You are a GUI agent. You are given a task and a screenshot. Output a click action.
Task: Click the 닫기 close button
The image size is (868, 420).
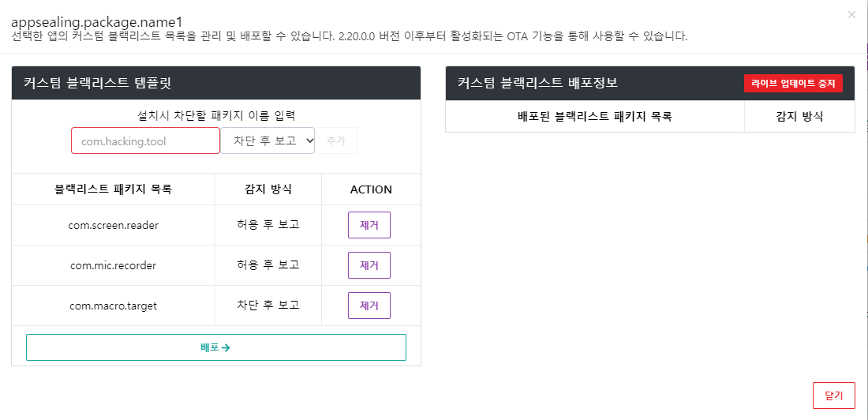(834, 396)
